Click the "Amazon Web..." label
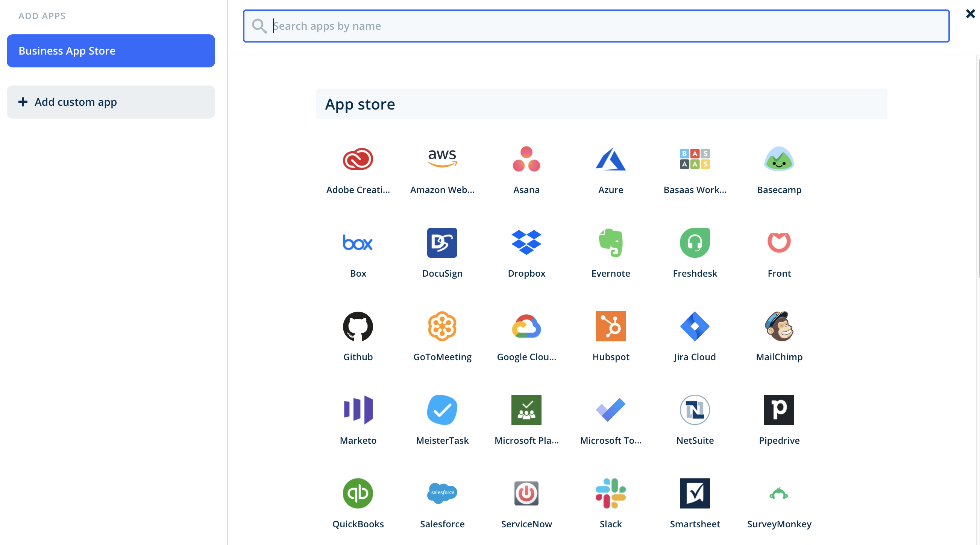This screenshot has width=980, height=545. [442, 190]
